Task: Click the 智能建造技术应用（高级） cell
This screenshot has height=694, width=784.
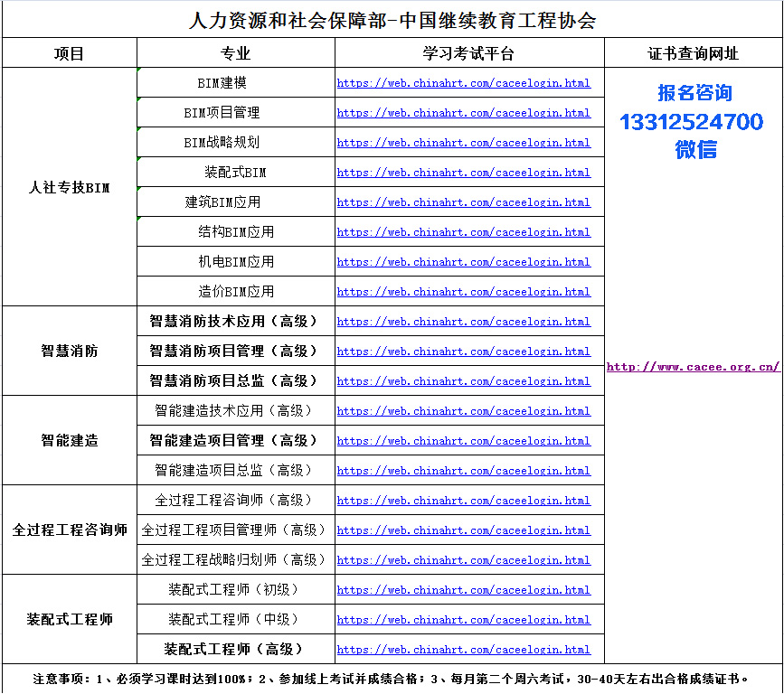Action: [x=235, y=410]
